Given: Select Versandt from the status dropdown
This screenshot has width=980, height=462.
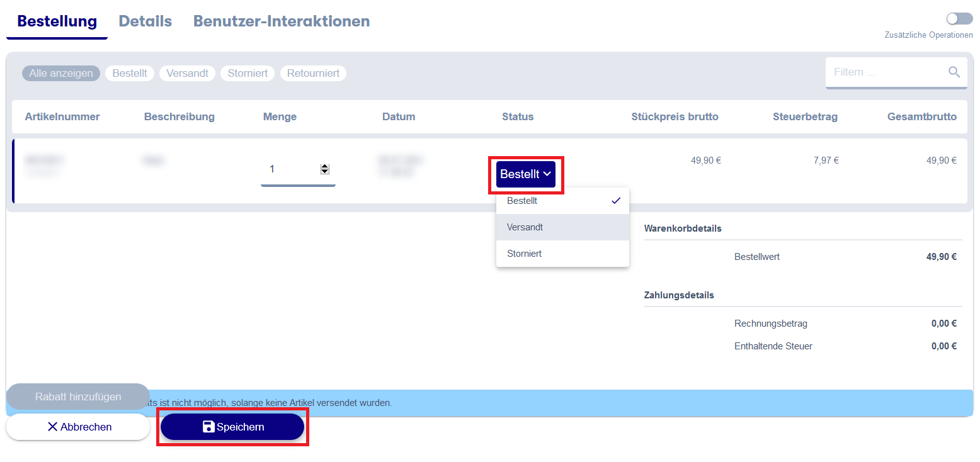Looking at the screenshot, I should tap(525, 227).
